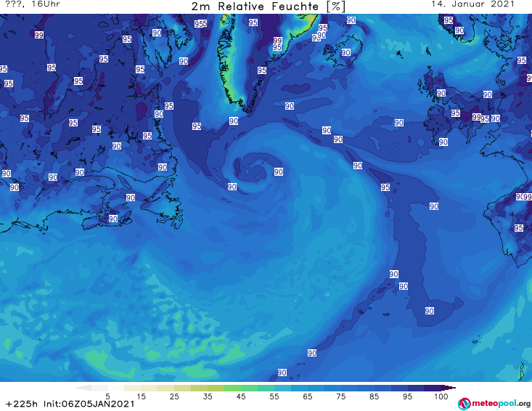
Task: Click the legend value '75'
Action: [340, 396]
